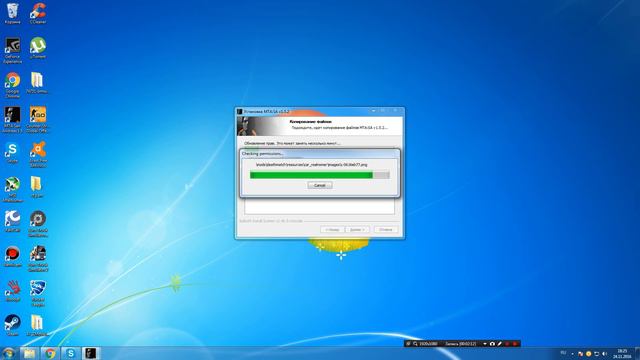Screen dimensions: 640x360
Task: Open the Skype desktop shortcut
Action: tap(12, 152)
